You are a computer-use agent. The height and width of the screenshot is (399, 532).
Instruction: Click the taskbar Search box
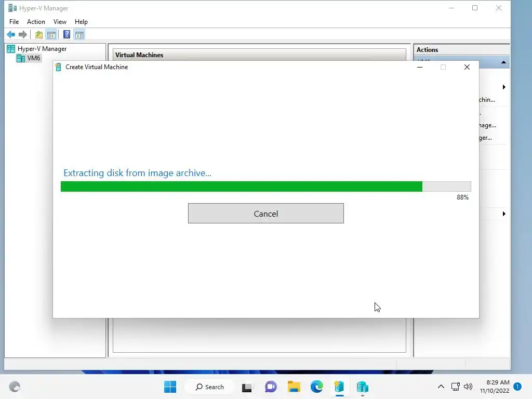[209, 387]
